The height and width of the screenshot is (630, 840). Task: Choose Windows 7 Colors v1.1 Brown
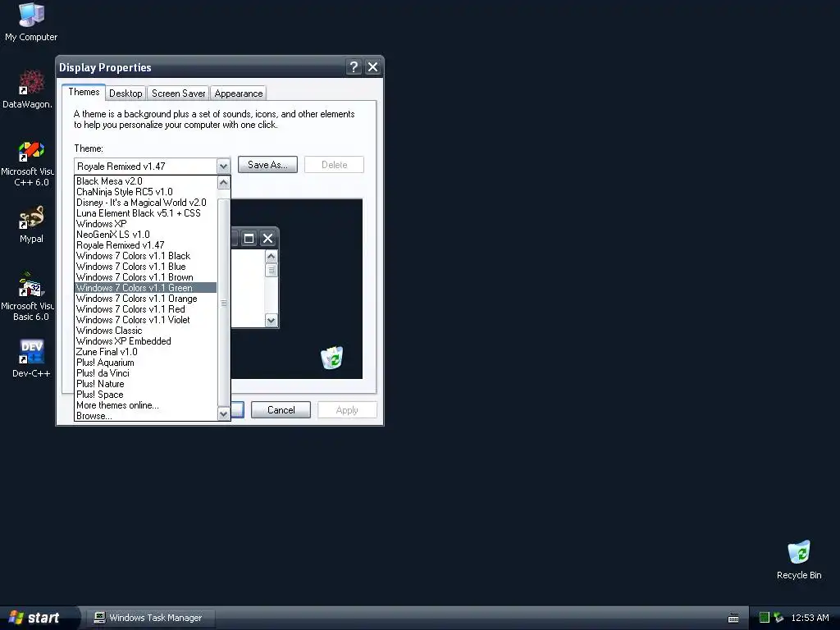point(145,277)
